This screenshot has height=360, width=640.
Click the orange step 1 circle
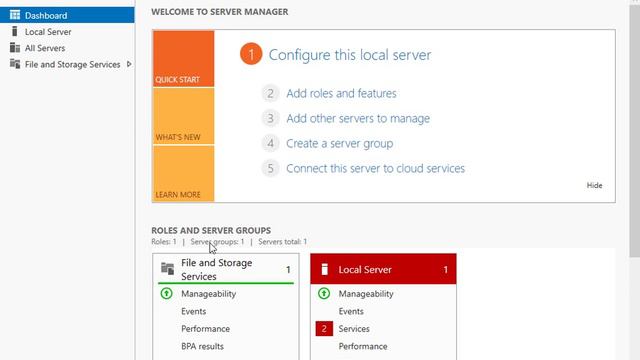(x=251, y=54)
